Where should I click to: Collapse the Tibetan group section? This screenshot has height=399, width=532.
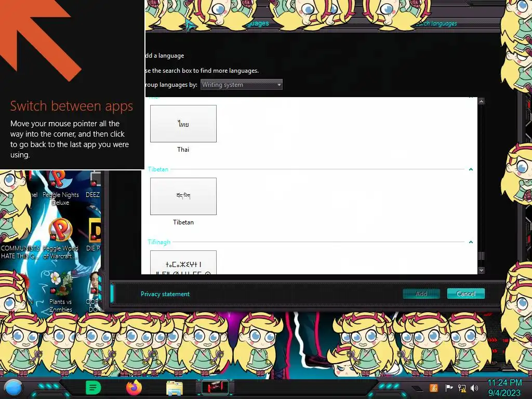[x=471, y=169]
